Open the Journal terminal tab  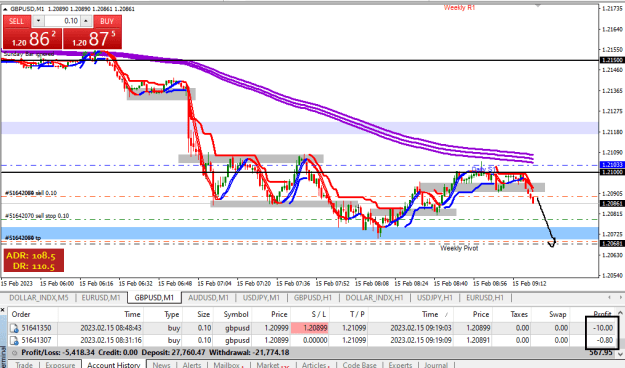436,364
